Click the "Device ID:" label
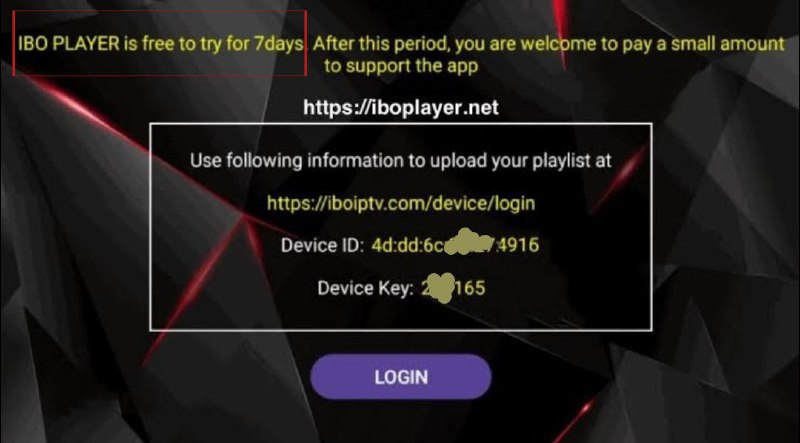This screenshot has height=443, width=800. (322, 245)
